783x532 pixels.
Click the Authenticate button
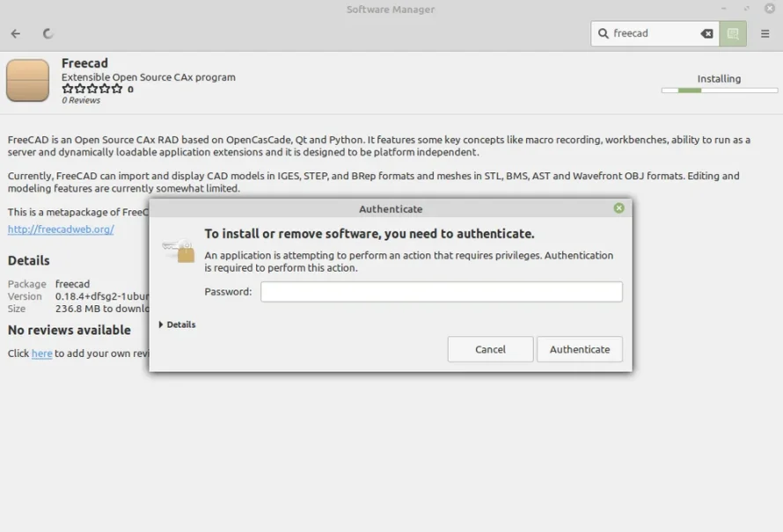[580, 349]
